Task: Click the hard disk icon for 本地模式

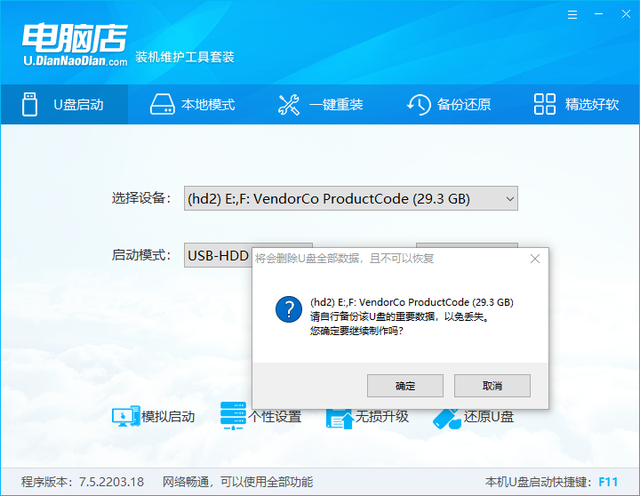Action: [x=162, y=105]
